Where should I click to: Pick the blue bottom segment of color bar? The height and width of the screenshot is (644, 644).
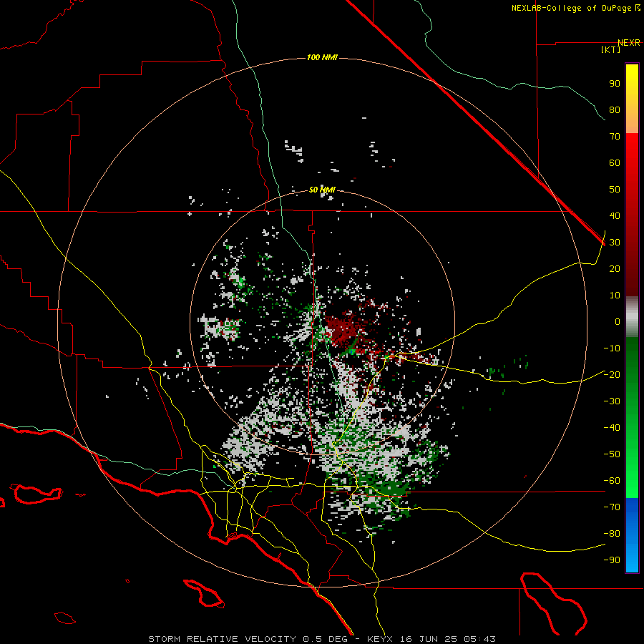(x=632, y=535)
